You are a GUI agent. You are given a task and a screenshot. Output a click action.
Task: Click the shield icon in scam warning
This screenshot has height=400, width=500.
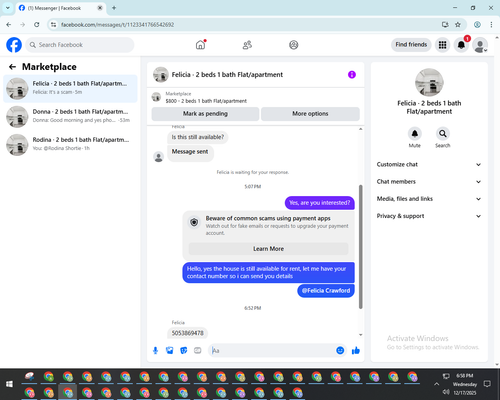[194, 222]
